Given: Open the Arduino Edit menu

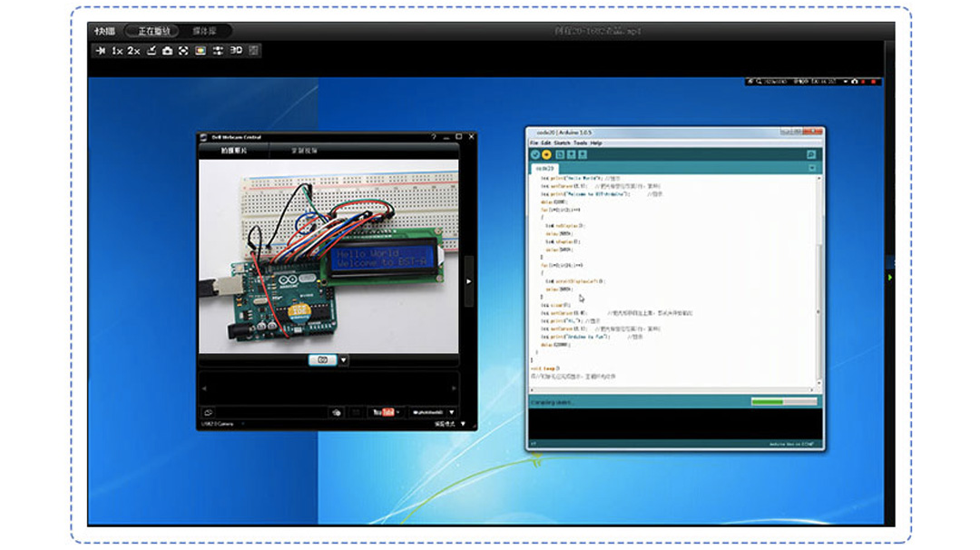Looking at the screenshot, I should point(546,143).
